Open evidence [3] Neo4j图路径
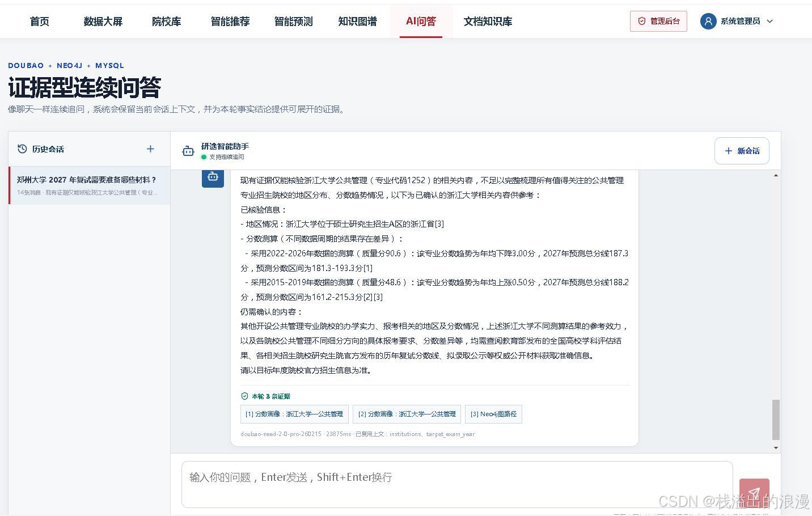Screen dimensions: 812x516 coord(494,414)
